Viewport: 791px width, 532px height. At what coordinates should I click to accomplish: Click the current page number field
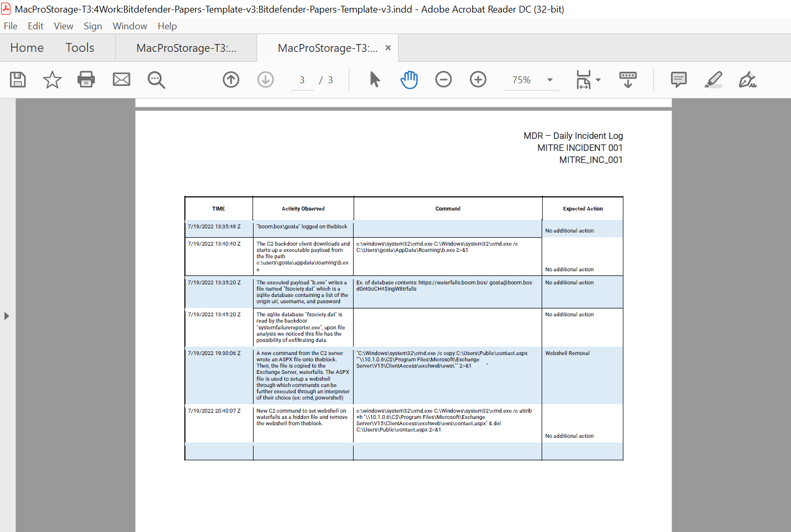coord(302,80)
